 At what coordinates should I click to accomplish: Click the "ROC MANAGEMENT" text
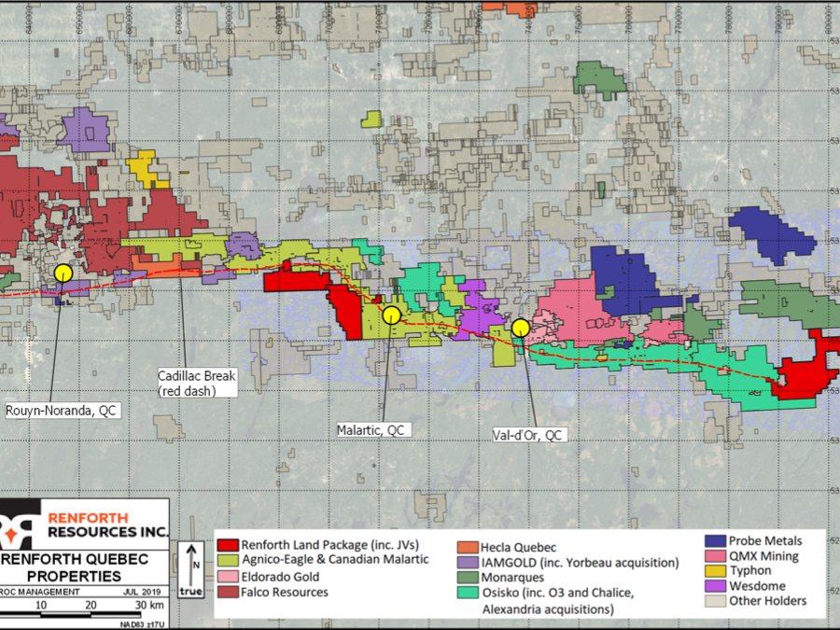[40, 592]
